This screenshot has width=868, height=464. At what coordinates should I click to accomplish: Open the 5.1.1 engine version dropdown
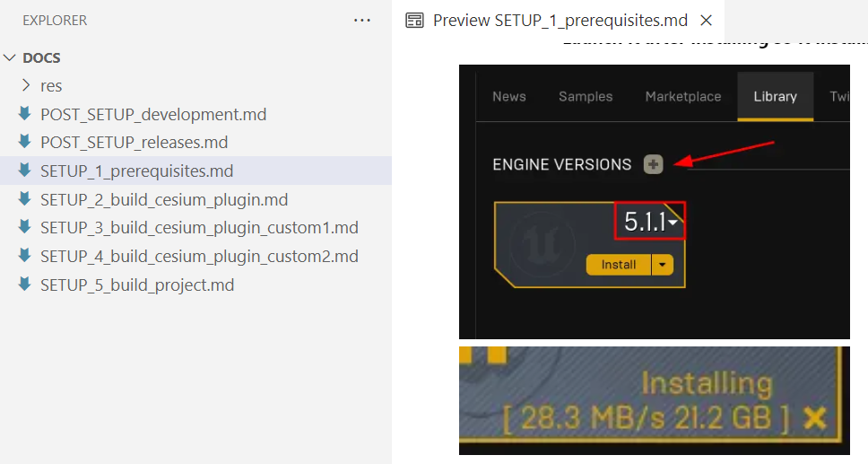point(673,223)
